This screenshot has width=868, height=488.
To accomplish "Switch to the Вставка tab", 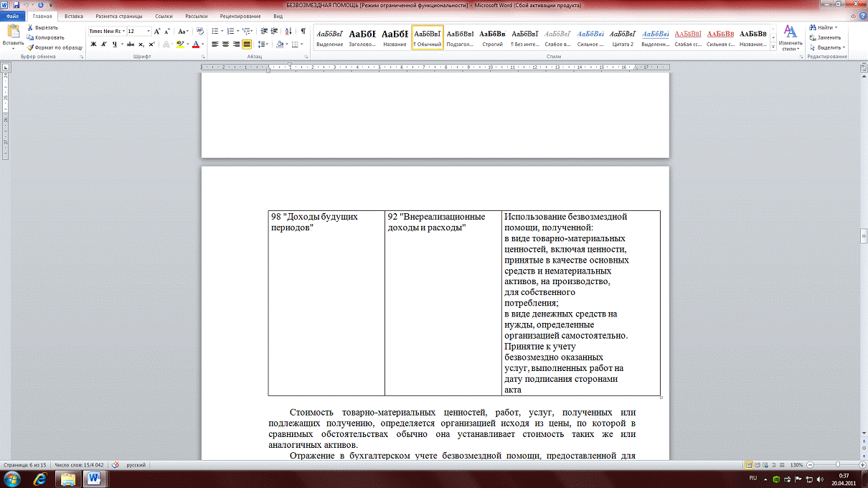I will tap(73, 15).
